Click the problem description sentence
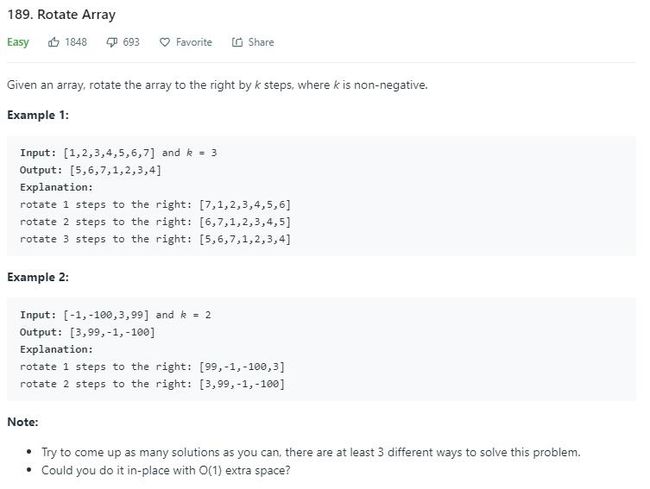This screenshot has width=650, height=489. click(217, 85)
